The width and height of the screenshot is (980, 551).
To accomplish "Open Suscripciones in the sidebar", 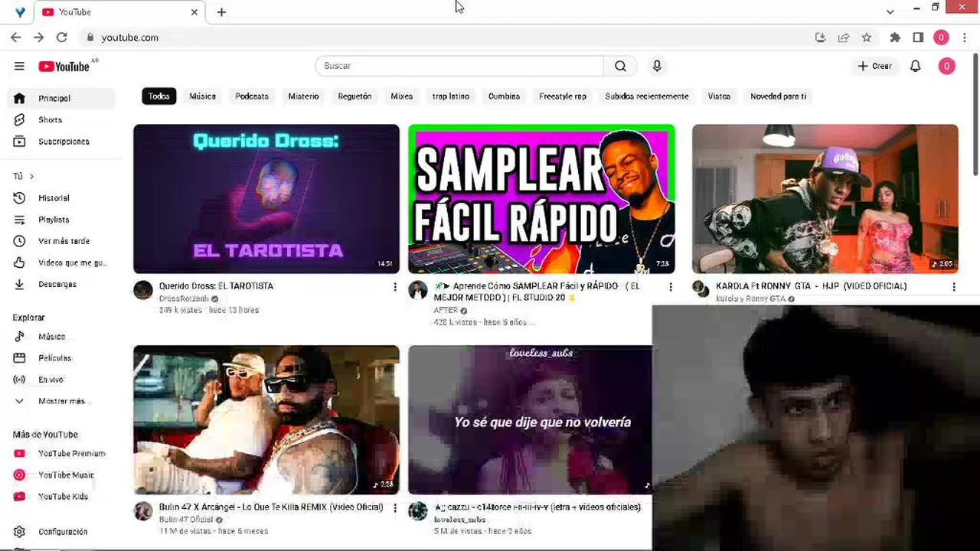I will click(61, 142).
